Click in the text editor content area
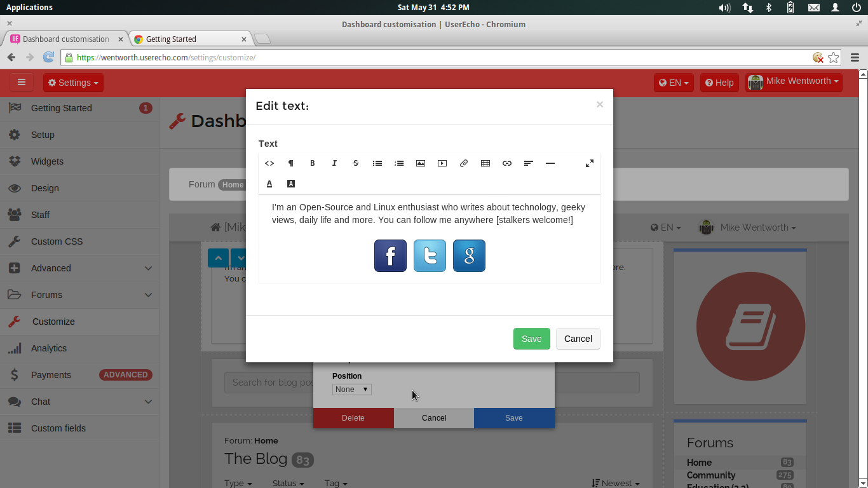 (430, 238)
